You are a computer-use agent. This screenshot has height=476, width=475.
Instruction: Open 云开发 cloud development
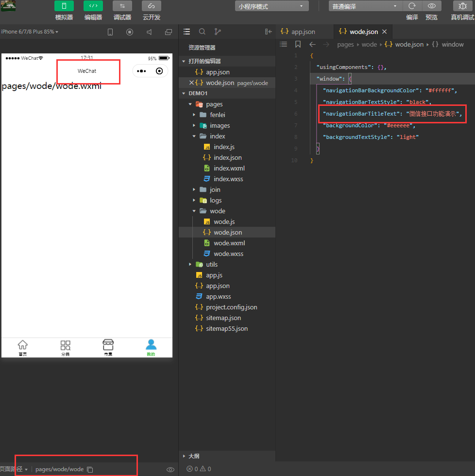pos(152,6)
